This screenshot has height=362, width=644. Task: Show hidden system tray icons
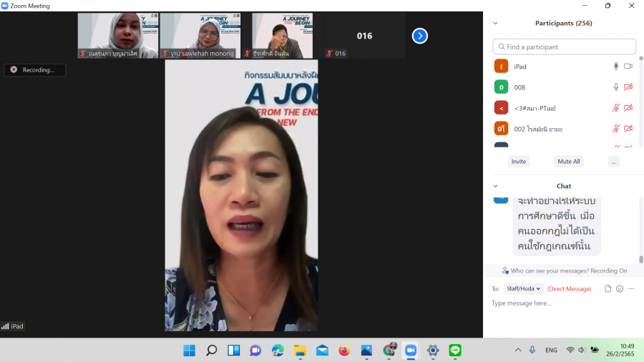[x=518, y=351]
